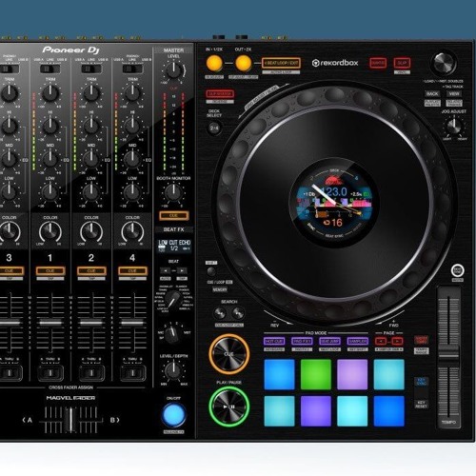
Task: Toggle the red button left of SLIP
Action: click(378, 63)
